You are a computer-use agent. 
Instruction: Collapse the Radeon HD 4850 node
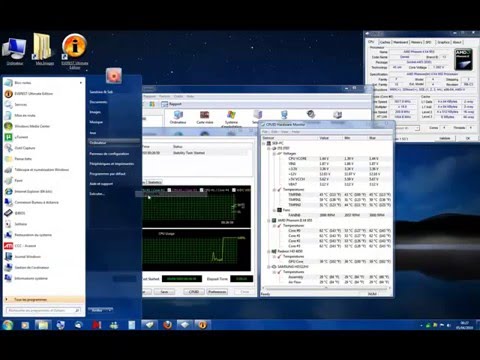(269, 251)
